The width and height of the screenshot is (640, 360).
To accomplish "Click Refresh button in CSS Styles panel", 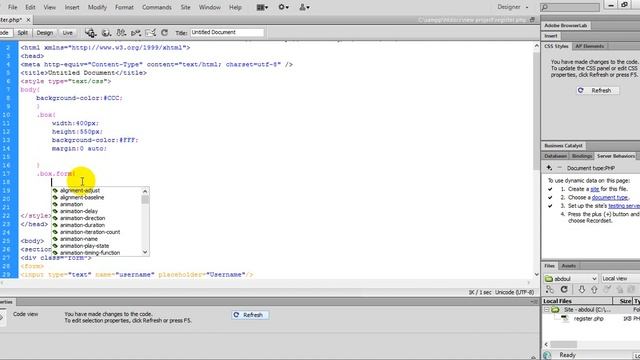I will [x=597, y=91].
